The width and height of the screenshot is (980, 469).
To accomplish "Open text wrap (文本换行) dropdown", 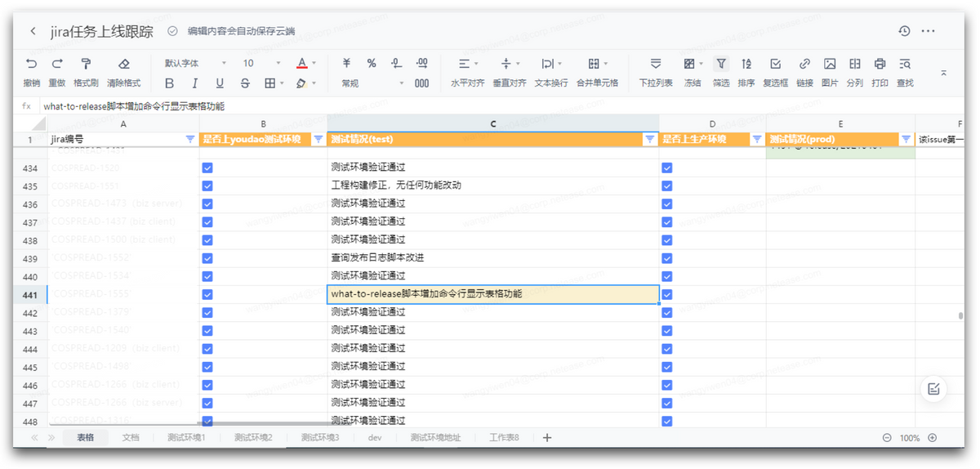I will (x=551, y=64).
